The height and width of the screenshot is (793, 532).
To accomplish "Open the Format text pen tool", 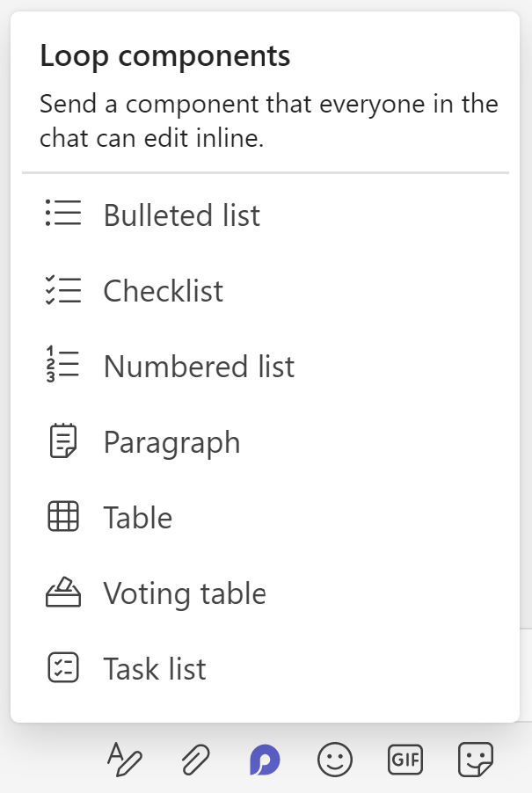I will (x=124, y=759).
